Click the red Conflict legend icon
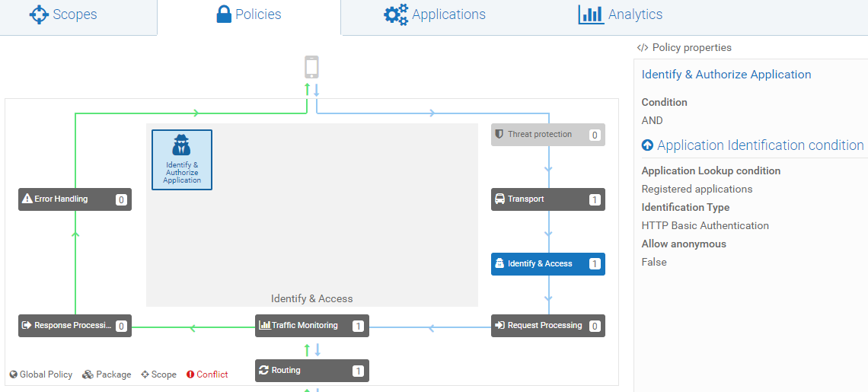Screen dimensions: 868x392 pyautogui.click(x=190, y=374)
